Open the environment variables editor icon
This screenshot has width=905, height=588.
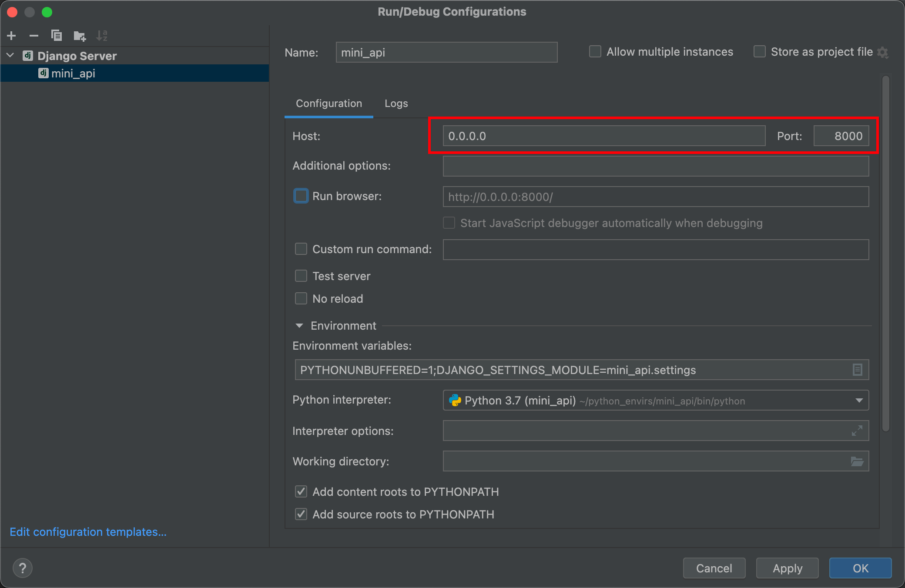pos(857,370)
